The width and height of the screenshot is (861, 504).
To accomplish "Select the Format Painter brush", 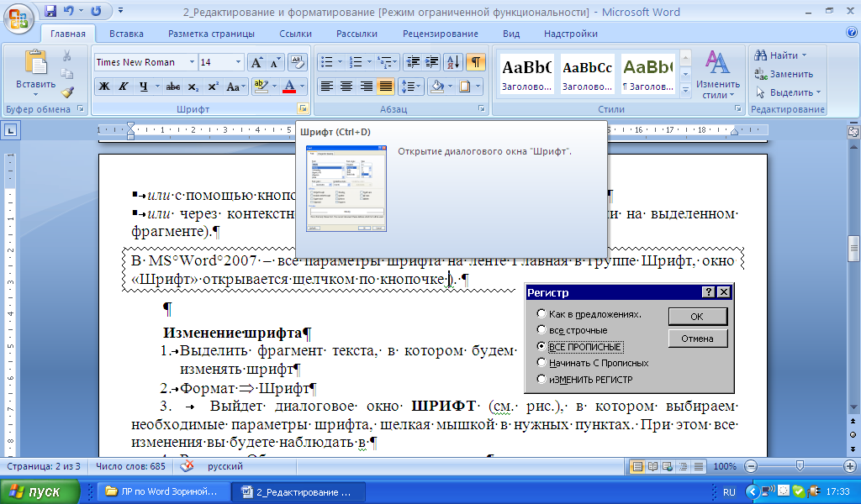I will [67, 92].
